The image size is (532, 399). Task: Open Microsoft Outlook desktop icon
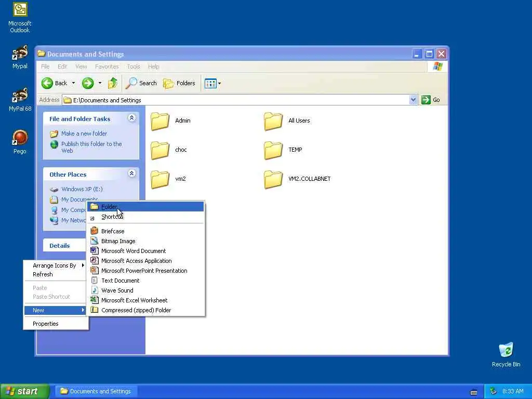[x=20, y=18]
